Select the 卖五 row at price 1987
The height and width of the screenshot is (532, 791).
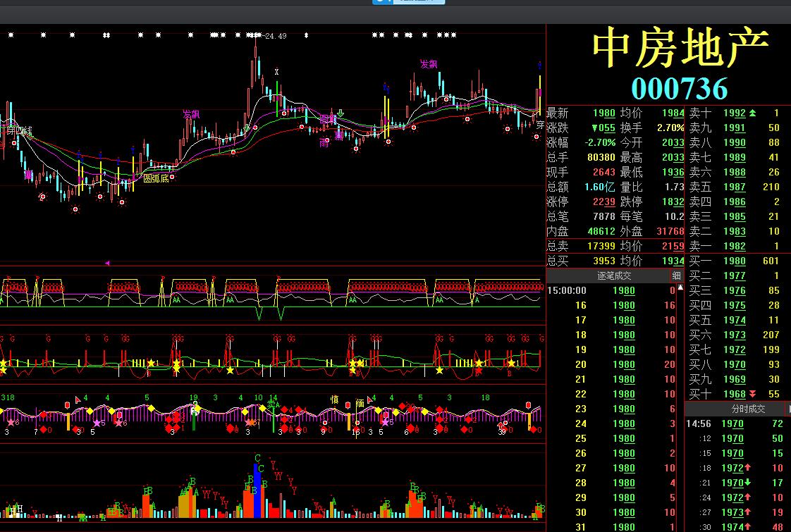pyautogui.click(x=737, y=187)
